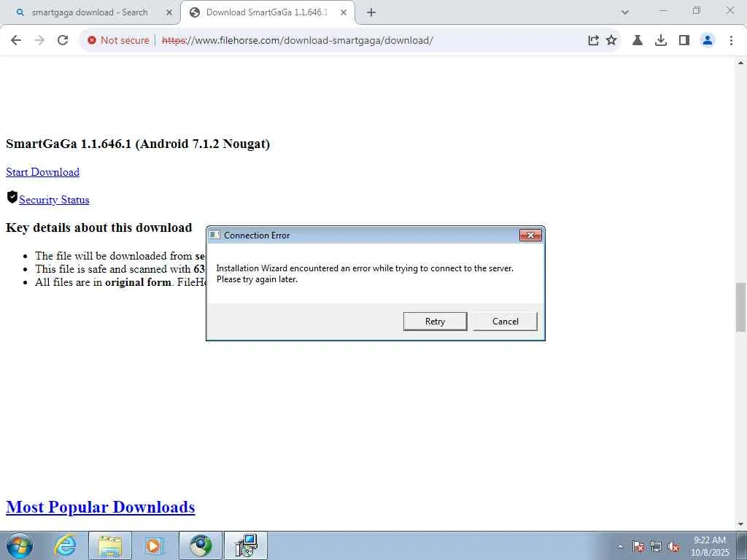The height and width of the screenshot is (560, 747).
Task: Click the address bar URL field
Action: (x=298, y=41)
